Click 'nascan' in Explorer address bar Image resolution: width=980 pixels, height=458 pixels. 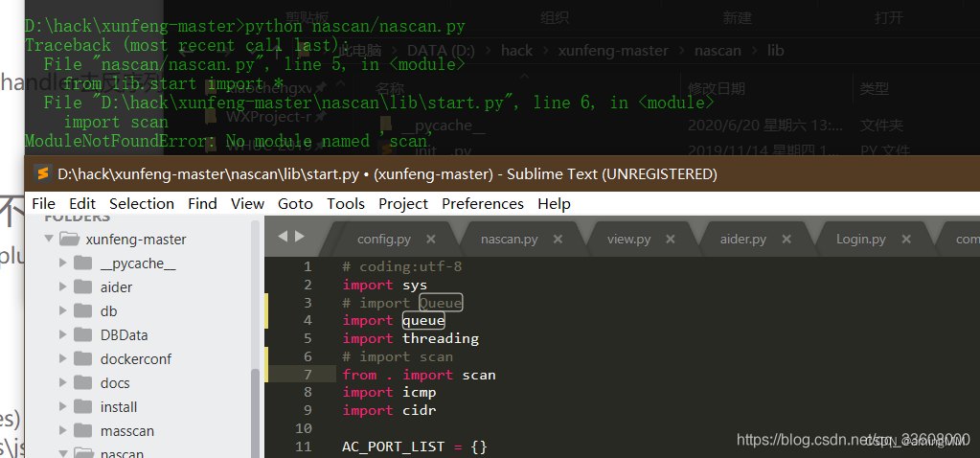point(718,51)
